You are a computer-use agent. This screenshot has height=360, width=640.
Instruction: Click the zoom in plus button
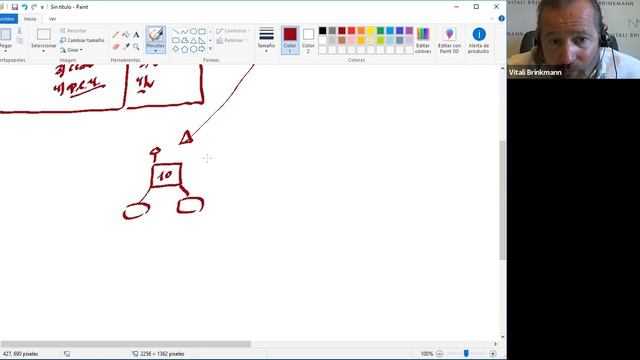point(493,354)
